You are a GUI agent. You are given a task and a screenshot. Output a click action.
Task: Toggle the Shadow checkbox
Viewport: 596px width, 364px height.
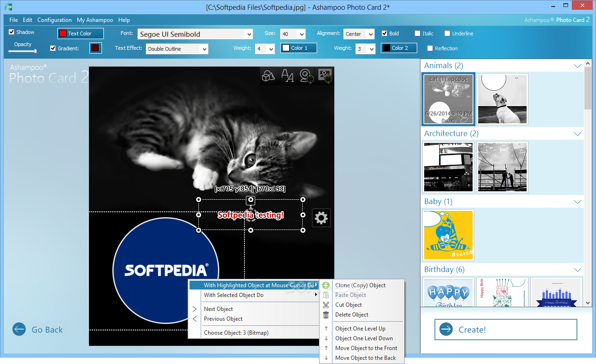[12, 32]
